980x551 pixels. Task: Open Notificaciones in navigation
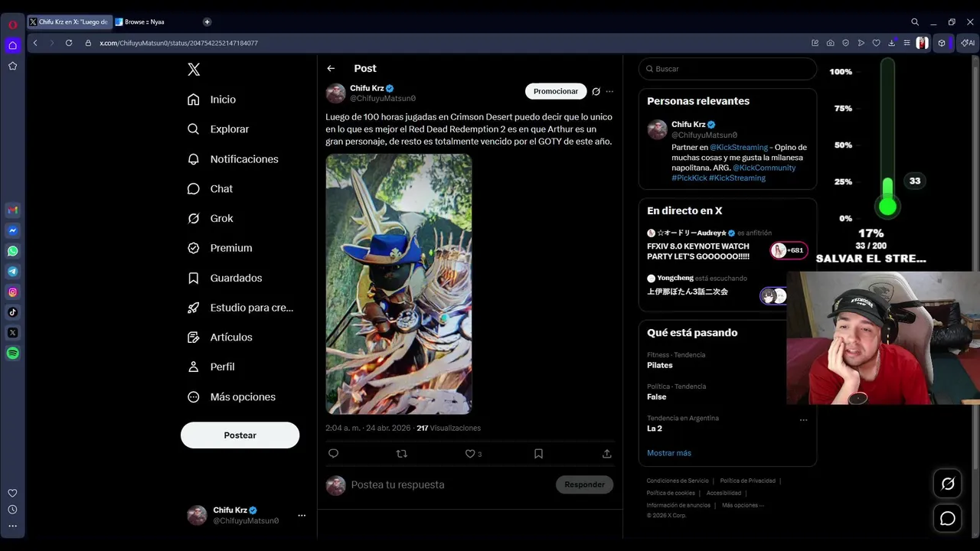[x=234, y=159]
